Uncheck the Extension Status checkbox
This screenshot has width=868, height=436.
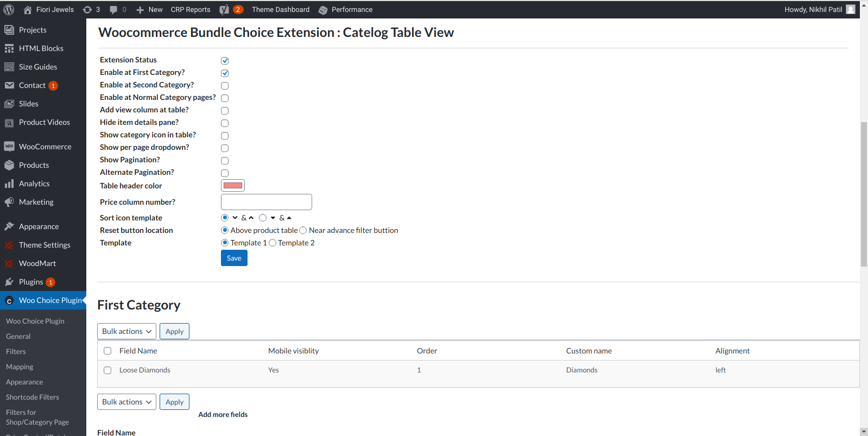(x=225, y=61)
